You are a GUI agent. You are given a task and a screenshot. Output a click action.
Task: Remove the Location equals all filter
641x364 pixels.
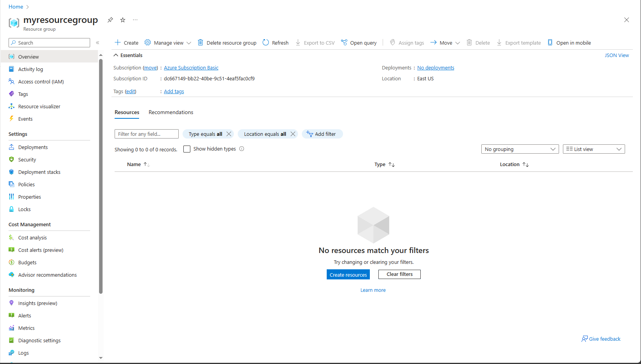pyautogui.click(x=293, y=134)
